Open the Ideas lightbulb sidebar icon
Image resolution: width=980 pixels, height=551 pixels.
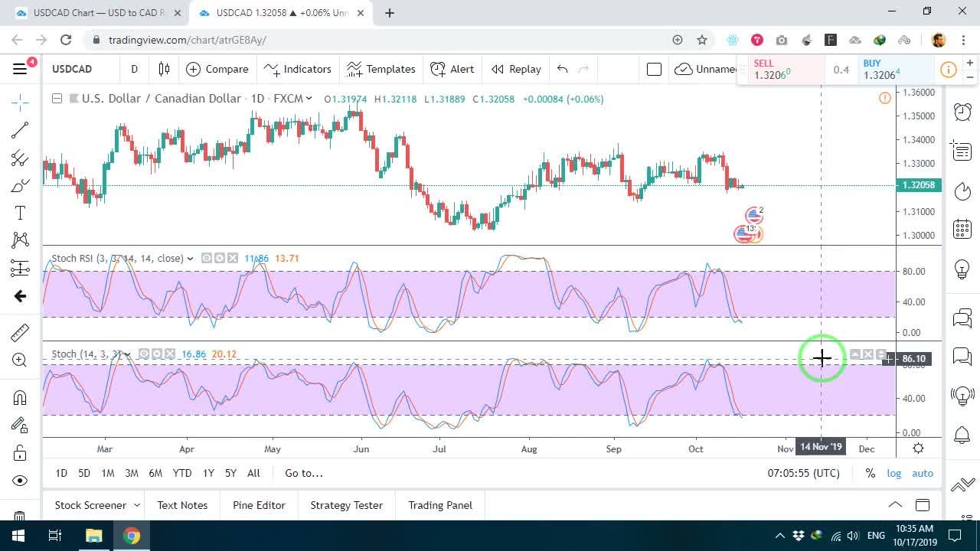[x=962, y=270]
